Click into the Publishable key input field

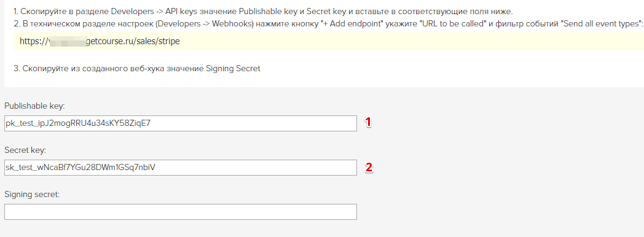click(180, 123)
